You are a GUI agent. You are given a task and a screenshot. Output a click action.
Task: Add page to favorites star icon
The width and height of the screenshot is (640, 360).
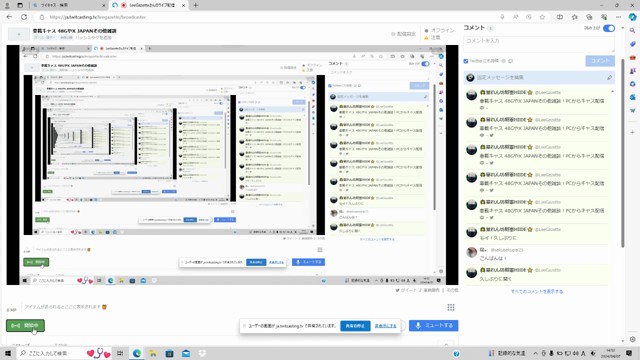(542, 17)
